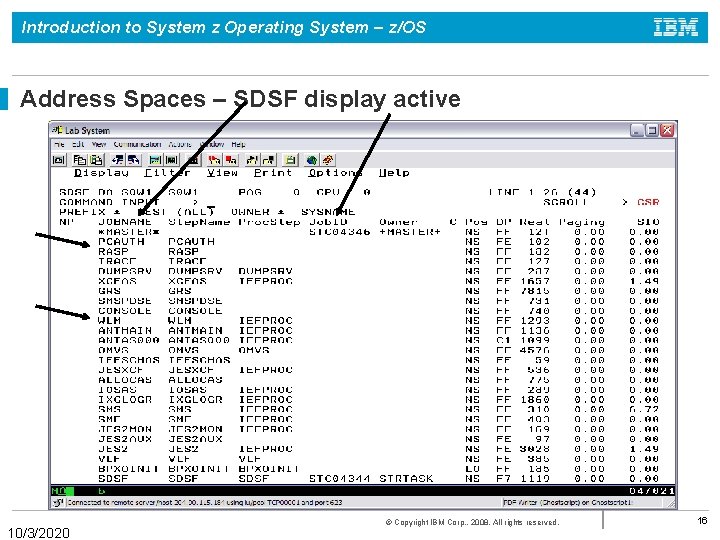This screenshot has height=540, width=720.
Task: Click the yellow clipboard toolbar icon
Action: pos(290,160)
